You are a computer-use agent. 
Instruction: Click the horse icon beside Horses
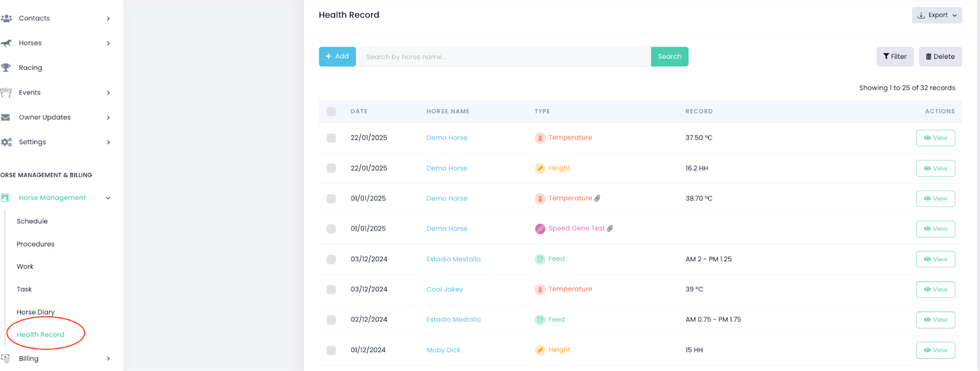pos(6,43)
